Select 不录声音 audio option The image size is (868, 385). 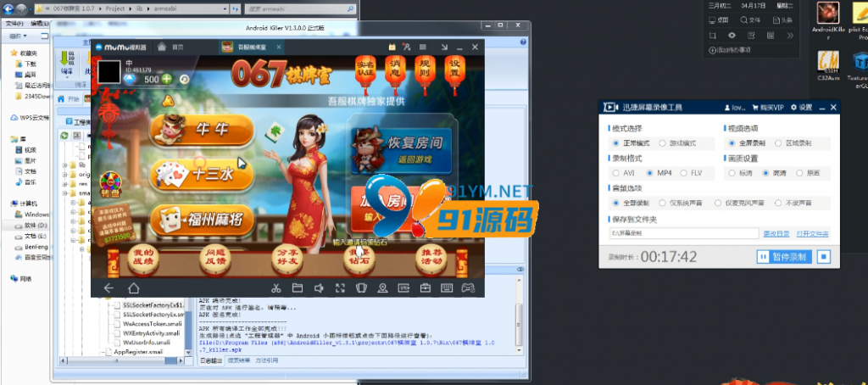click(x=793, y=203)
